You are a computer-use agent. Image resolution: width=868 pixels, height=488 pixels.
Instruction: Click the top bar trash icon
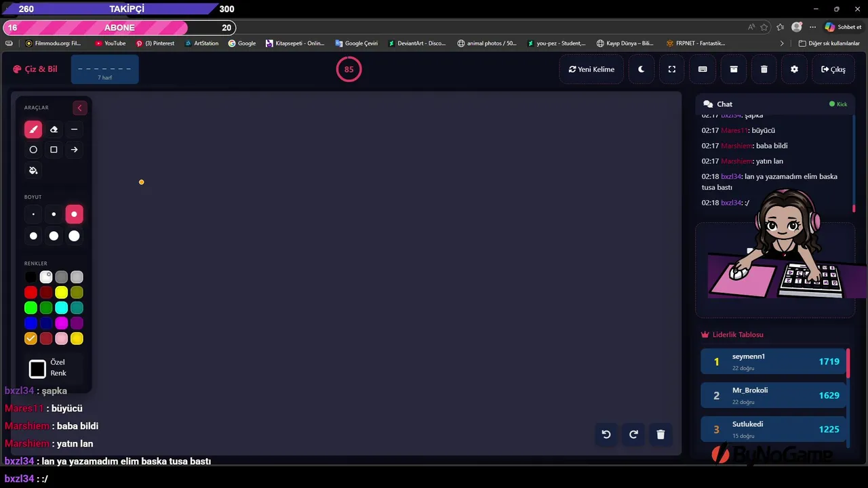[x=764, y=69]
